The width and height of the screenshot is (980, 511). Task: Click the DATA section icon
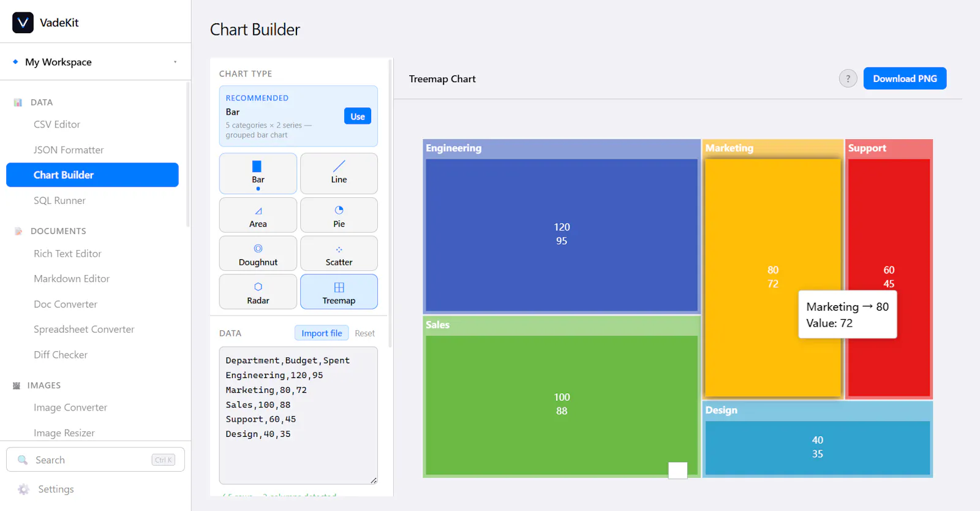[18, 102]
